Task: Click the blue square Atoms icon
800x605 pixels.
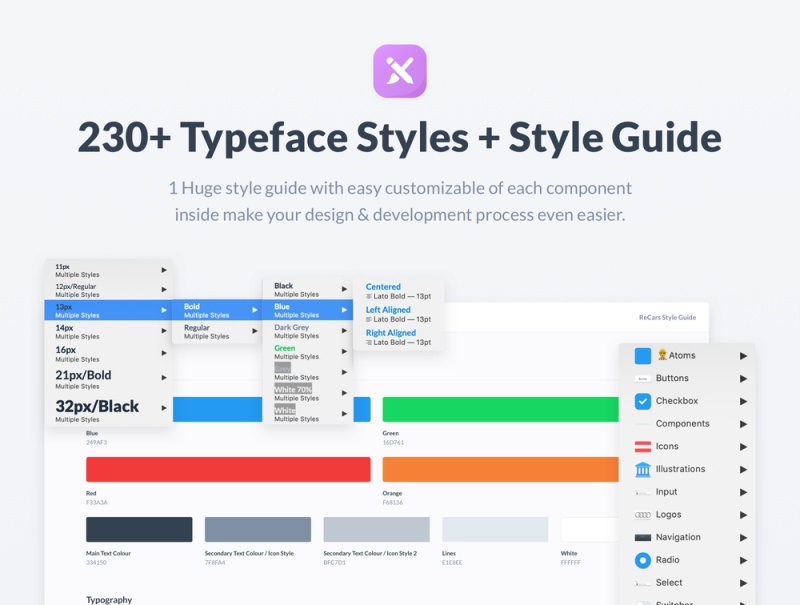Action: [642, 356]
